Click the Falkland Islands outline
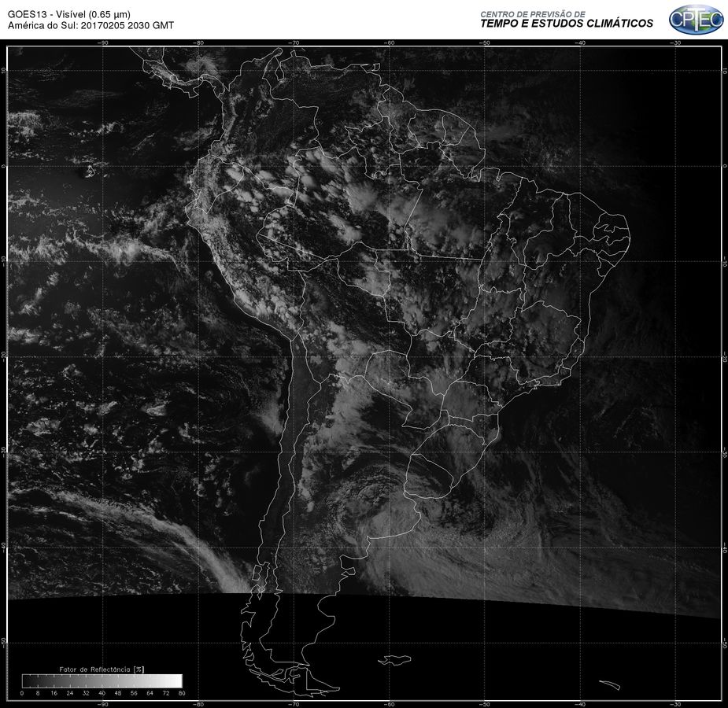Screen dimensions: 728x708 tap(394, 659)
